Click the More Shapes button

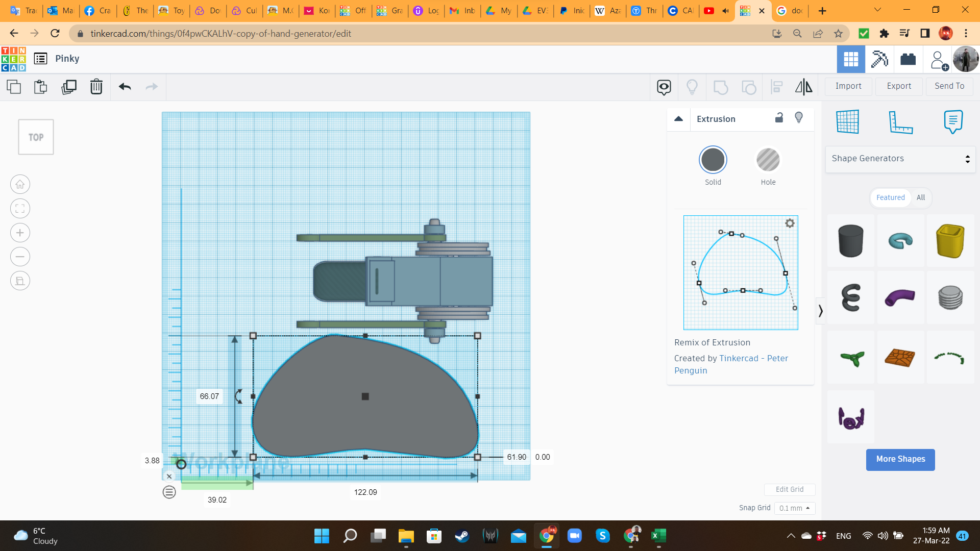tap(900, 459)
